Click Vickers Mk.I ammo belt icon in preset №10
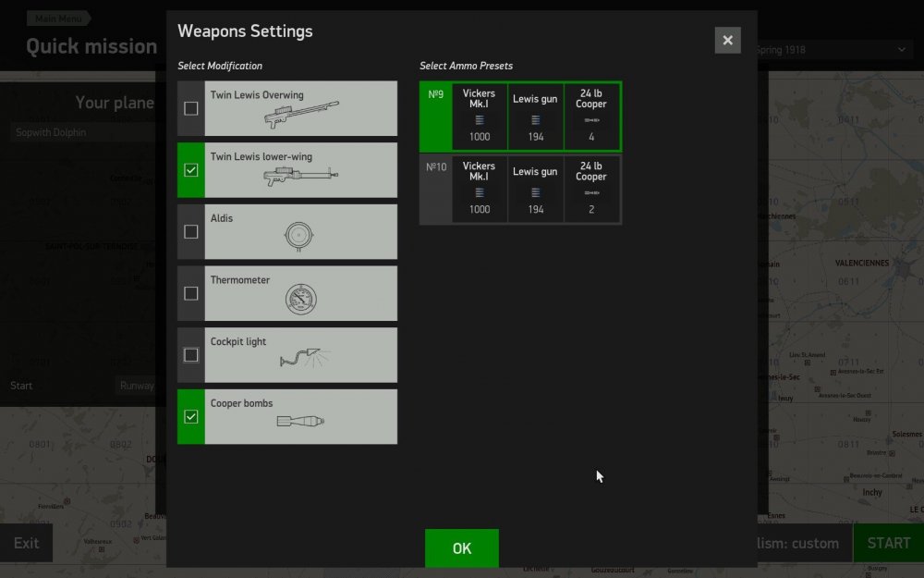Screen dimensions: 924x578 [x=480, y=193]
